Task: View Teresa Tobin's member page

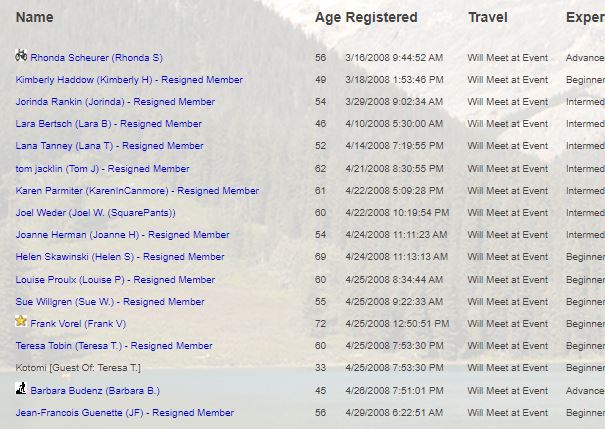Action: coord(114,346)
